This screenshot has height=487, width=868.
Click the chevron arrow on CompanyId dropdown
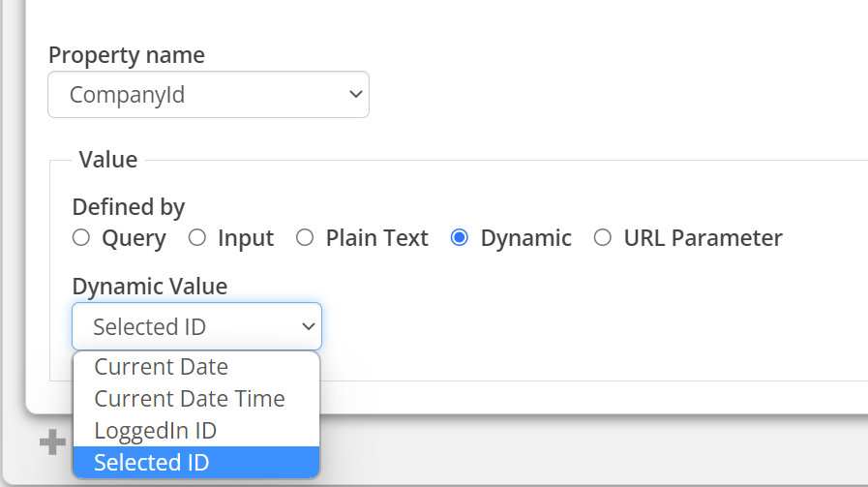click(355, 95)
